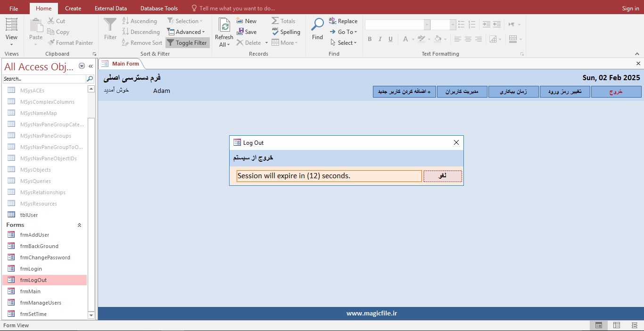Click the Find binoculars icon
This screenshot has width=644, height=331.
(x=317, y=25)
